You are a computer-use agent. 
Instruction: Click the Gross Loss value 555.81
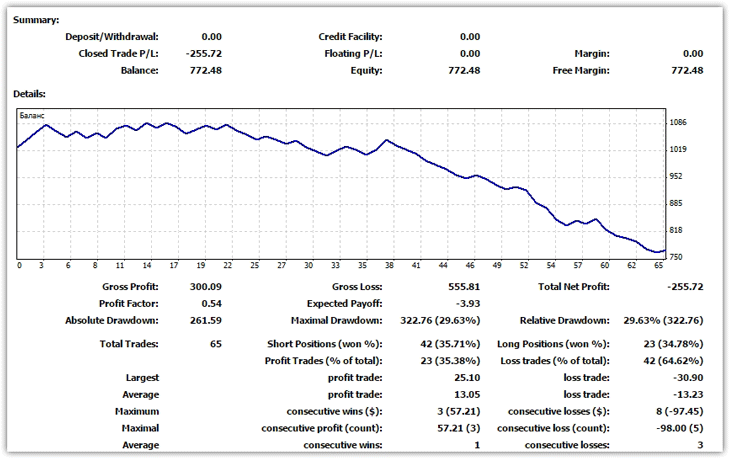[x=462, y=287]
